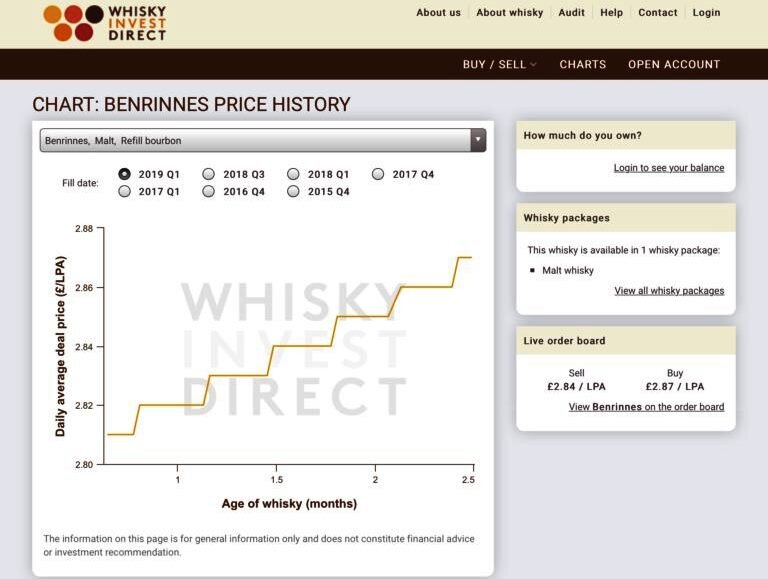Screen dimensions: 768x579
Task: Go to the Audit page
Action: tap(572, 13)
